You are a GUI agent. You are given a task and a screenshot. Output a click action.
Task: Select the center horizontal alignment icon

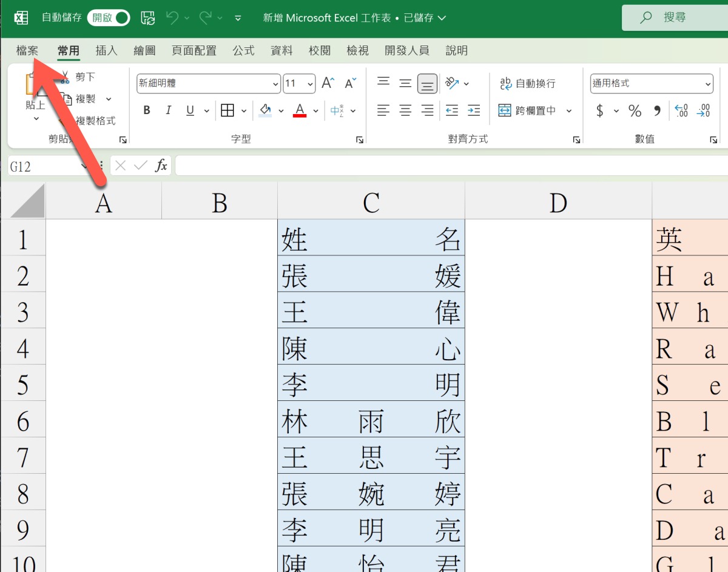click(x=405, y=110)
